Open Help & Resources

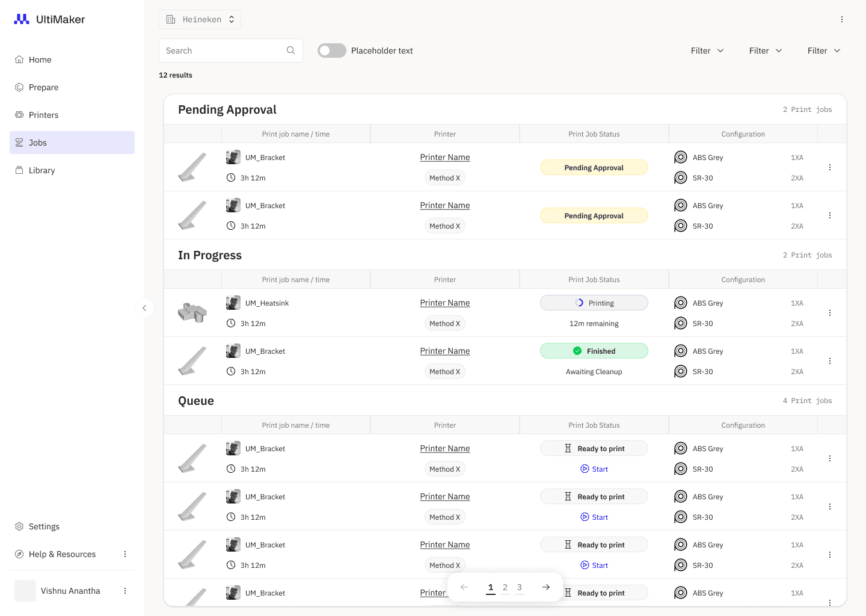62,554
